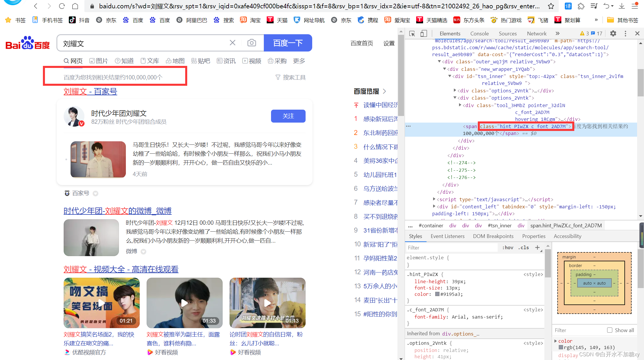The image size is (644, 360).
Task: Open 刘耀文 - 百家号 result link
Action: tap(90, 92)
